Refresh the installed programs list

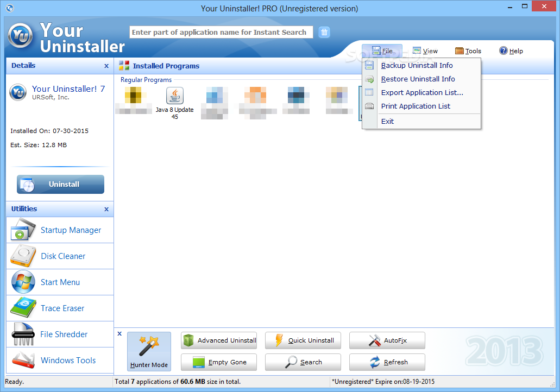click(x=387, y=362)
